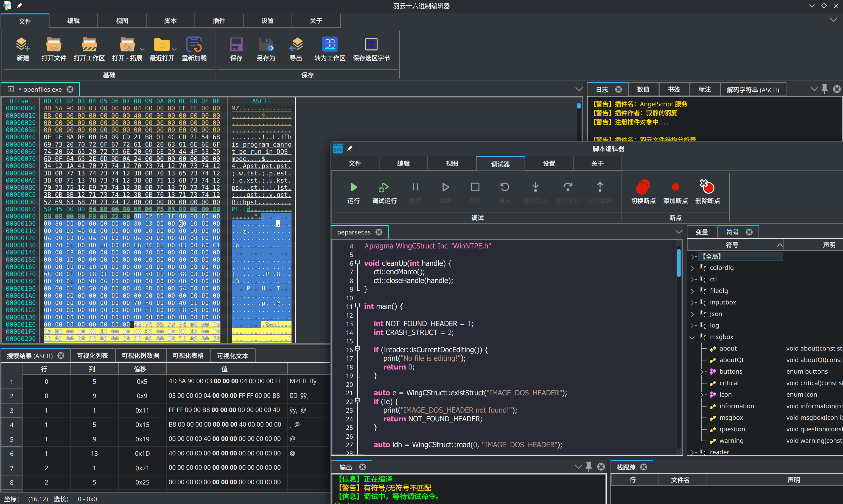This screenshot has width=843, height=504.
Task: Open script editor tab list dropdown
Action: point(678,232)
